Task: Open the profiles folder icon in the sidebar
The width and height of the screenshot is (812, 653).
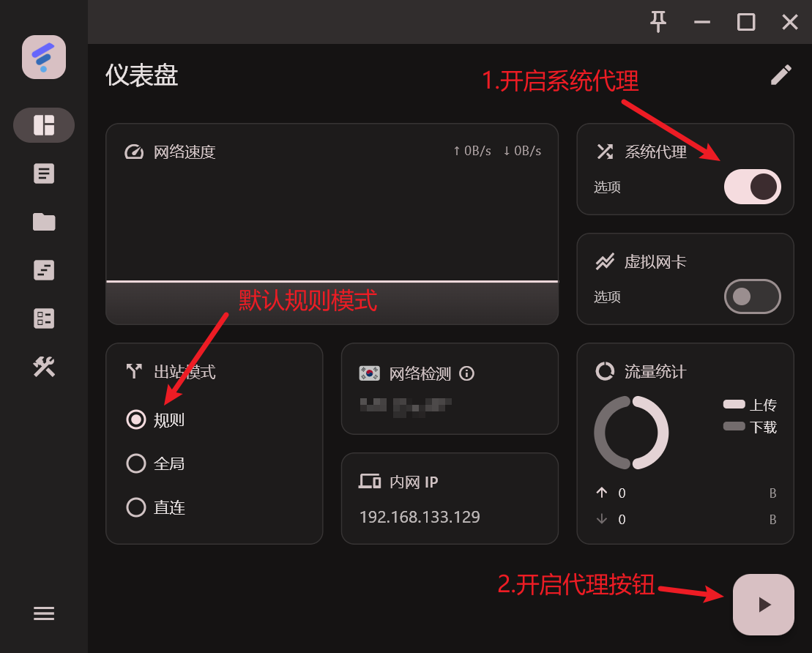Action: click(x=44, y=222)
